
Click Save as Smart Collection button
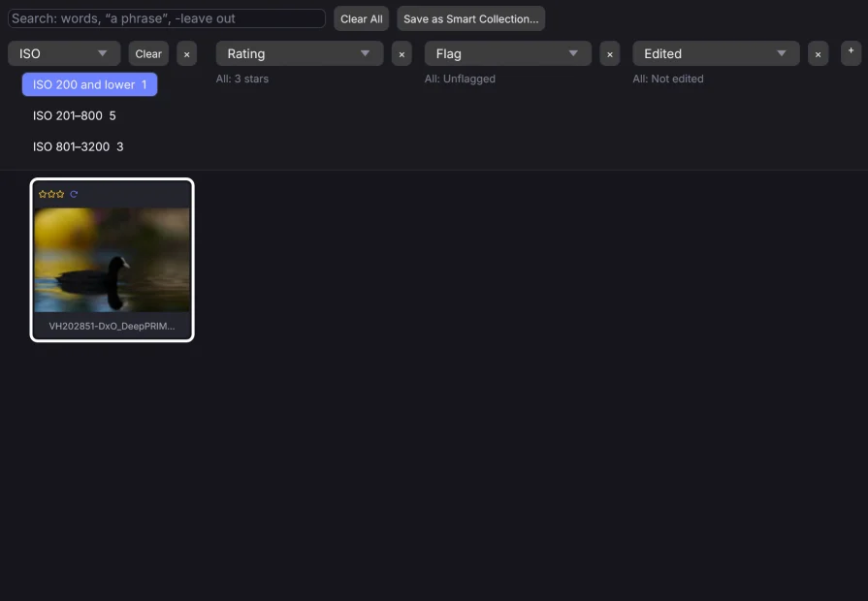click(470, 18)
